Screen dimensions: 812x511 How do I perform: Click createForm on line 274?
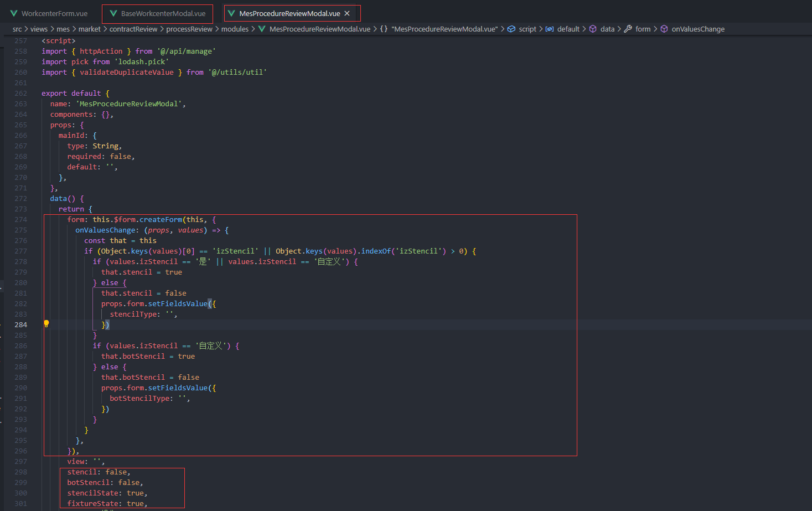click(161, 219)
